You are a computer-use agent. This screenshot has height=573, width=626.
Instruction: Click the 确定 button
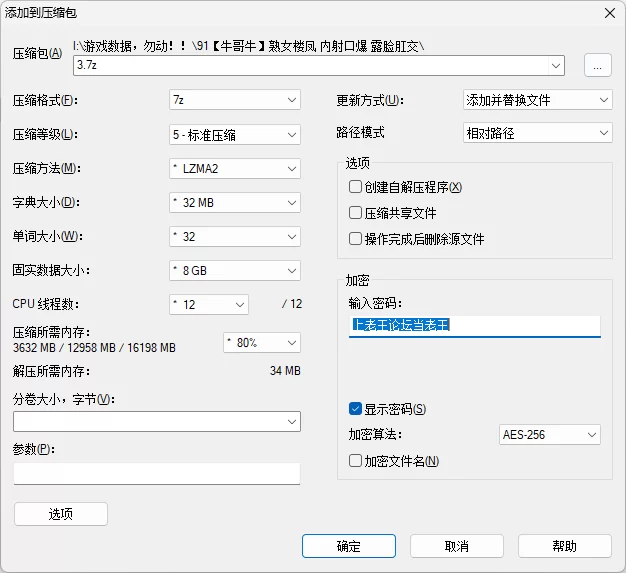[x=349, y=546]
